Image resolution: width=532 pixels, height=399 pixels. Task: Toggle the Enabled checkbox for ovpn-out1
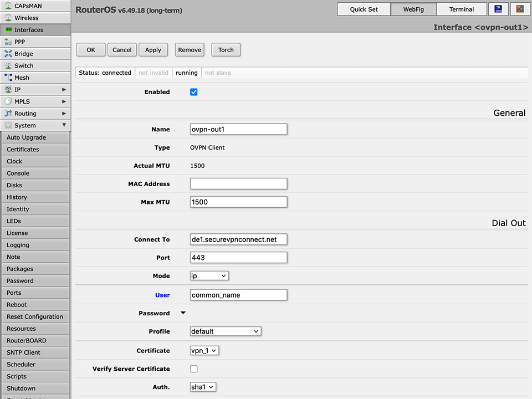(x=193, y=91)
